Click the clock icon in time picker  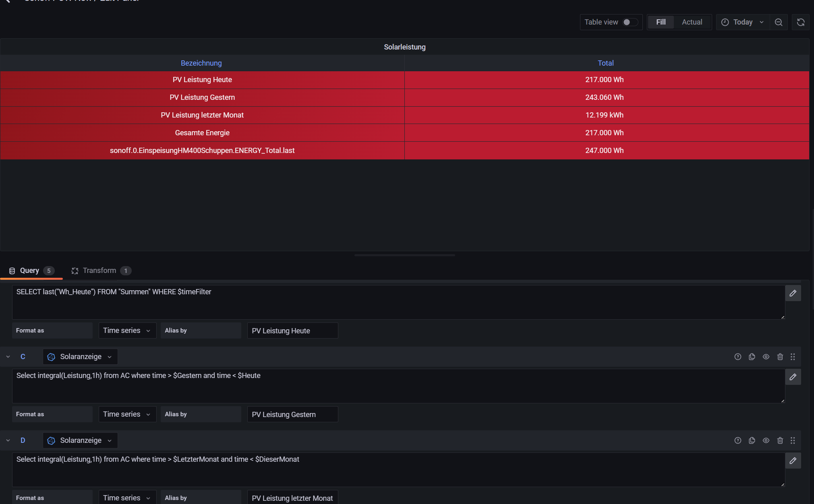pos(725,22)
